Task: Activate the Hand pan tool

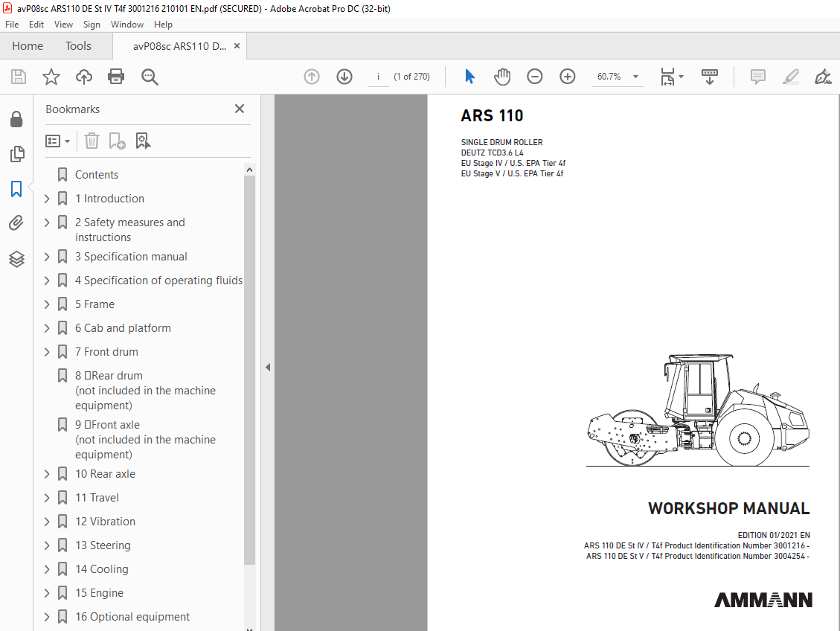Action: [502, 77]
